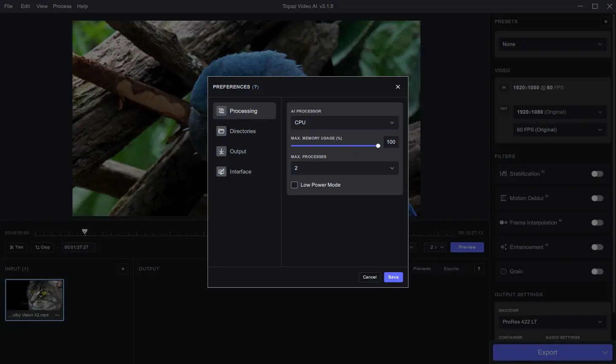616x364 pixels.
Task: Open Preferences help question mark
Action: [x=255, y=87]
